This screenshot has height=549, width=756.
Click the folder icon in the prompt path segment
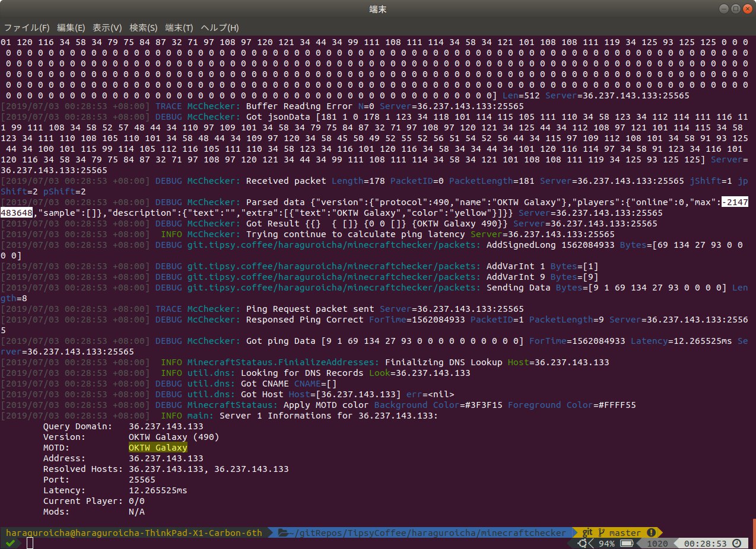[282, 532]
